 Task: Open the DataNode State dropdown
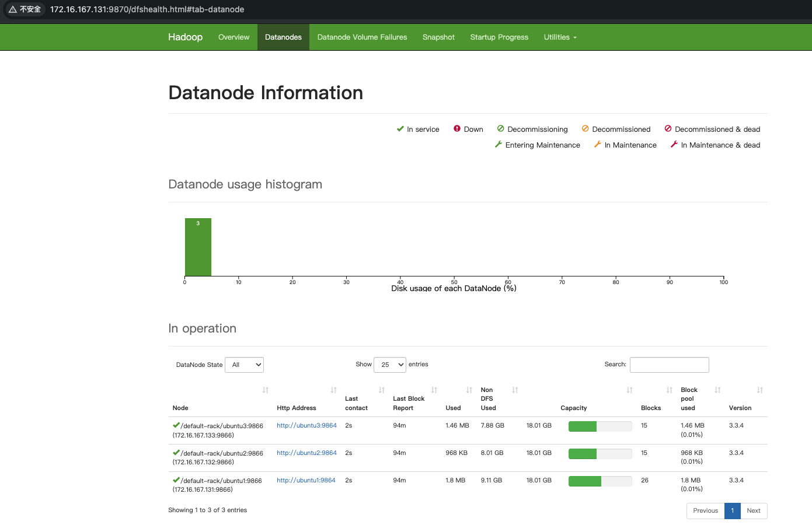point(244,365)
